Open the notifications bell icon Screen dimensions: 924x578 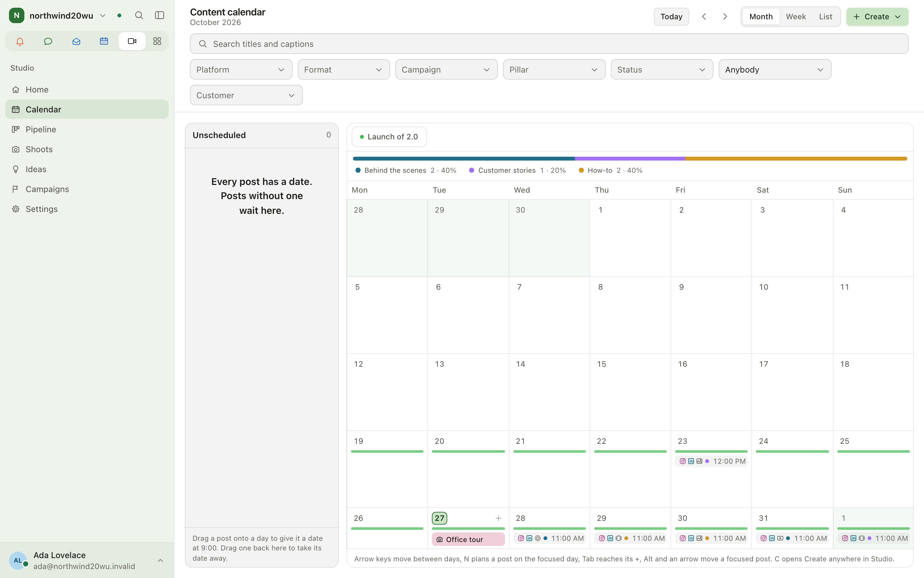[x=20, y=41]
